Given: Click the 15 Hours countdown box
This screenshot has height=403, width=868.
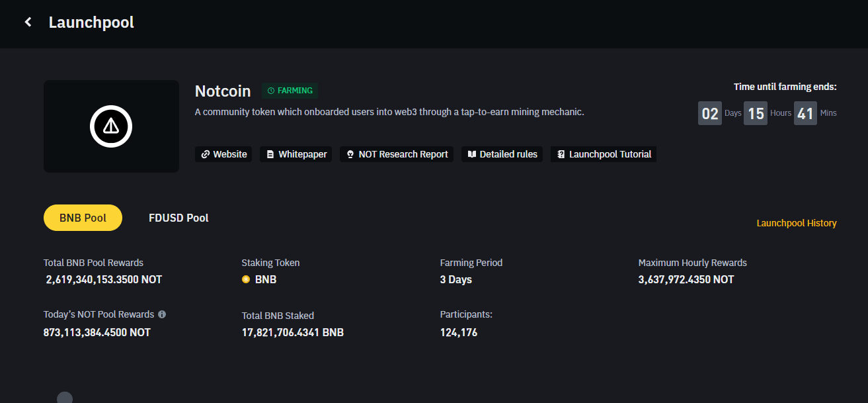Looking at the screenshot, I should click(756, 113).
